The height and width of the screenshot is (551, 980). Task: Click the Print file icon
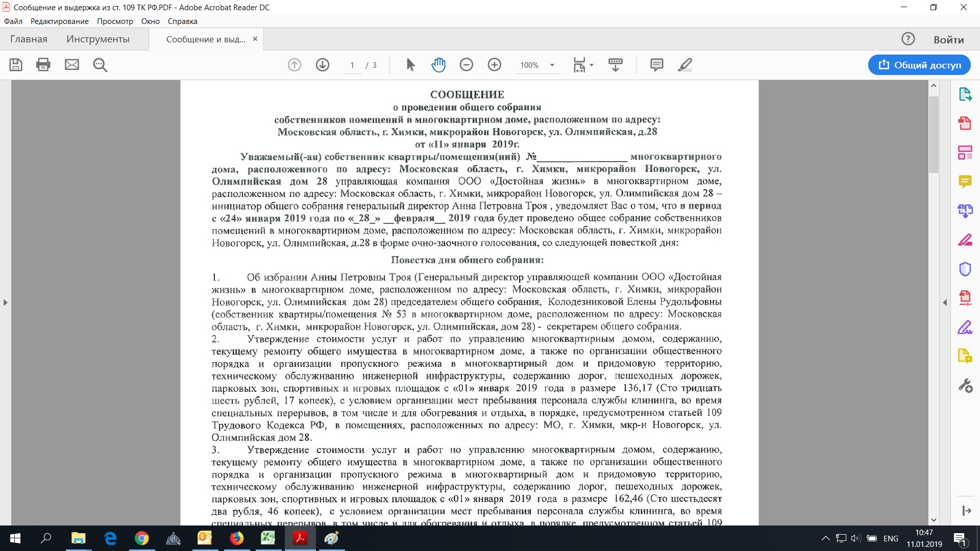pyautogui.click(x=43, y=65)
